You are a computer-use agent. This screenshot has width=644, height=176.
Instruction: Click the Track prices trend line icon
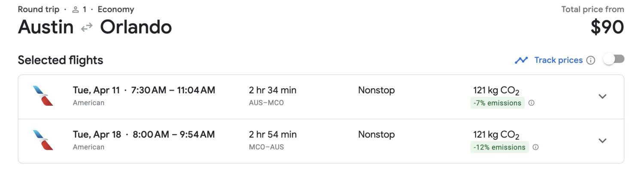pos(521,60)
